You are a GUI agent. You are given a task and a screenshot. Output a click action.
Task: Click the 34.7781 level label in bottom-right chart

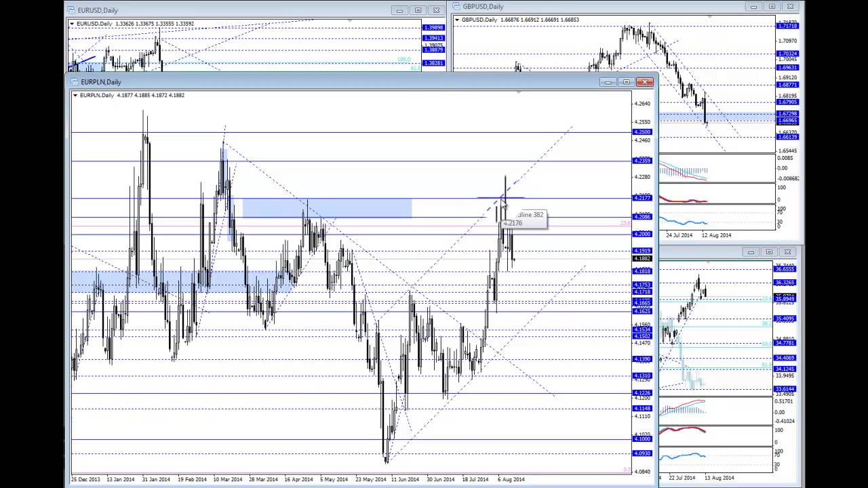click(785, 343)
